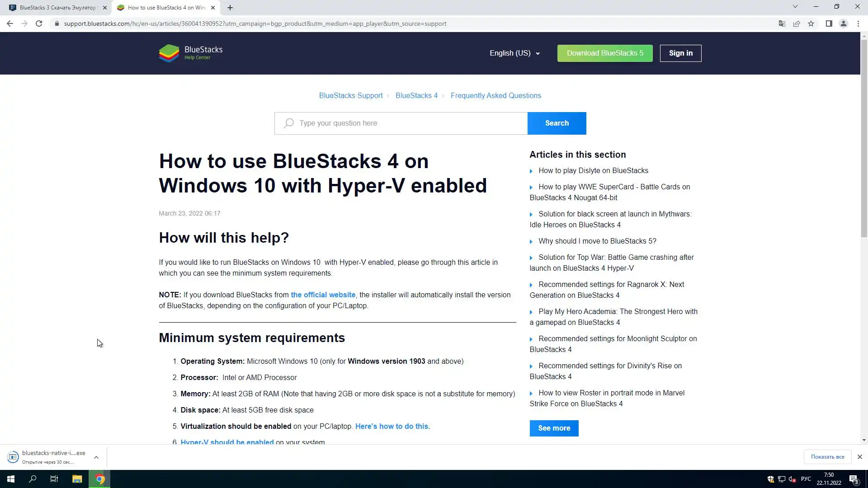Reload the page with refresh icon
This screenshot has height=488, width=868.
pyautogui.click(x=39, y=23)
